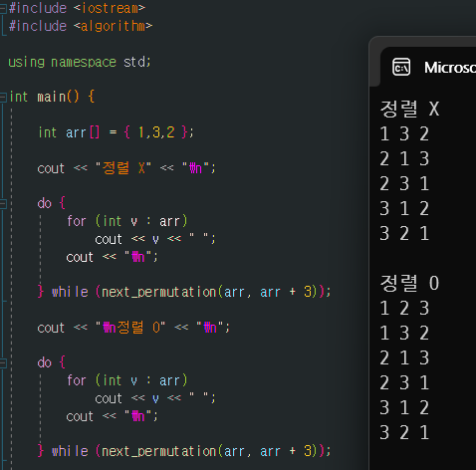Click console output '3 2 1' under 정렬 X

(x=404, y=233)
